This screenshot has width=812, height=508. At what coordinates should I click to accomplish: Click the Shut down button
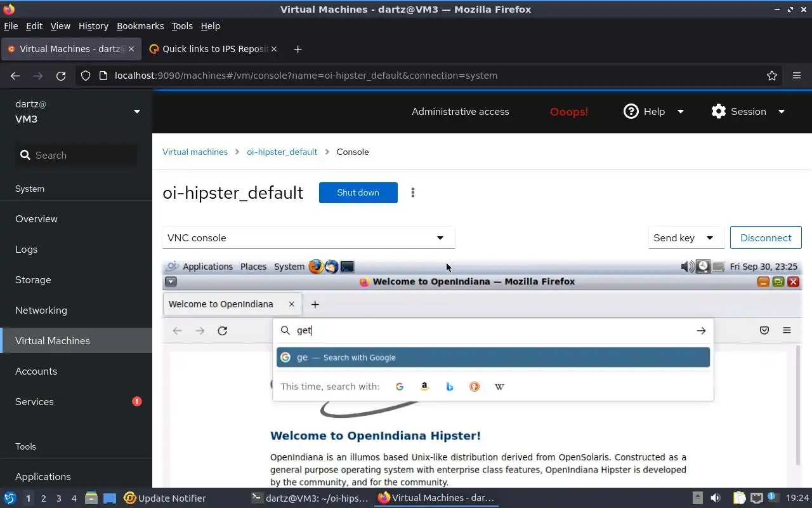pos(358,192)
